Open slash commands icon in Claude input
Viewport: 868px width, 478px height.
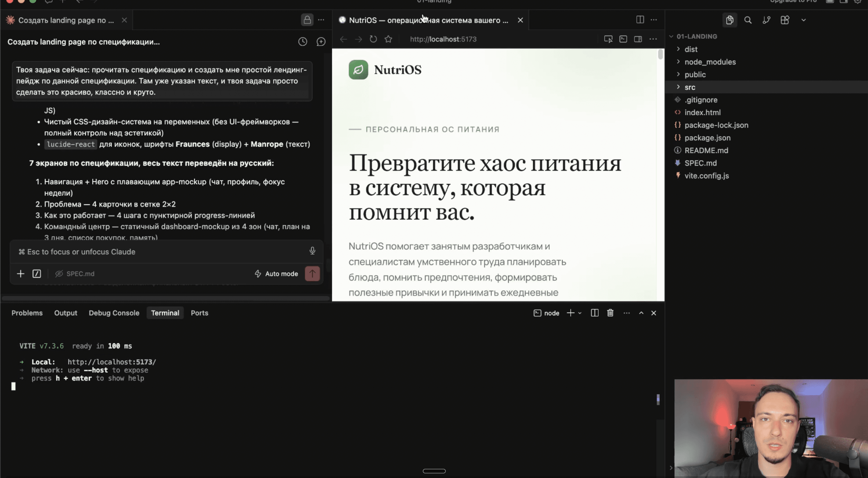tap(37, 274)
